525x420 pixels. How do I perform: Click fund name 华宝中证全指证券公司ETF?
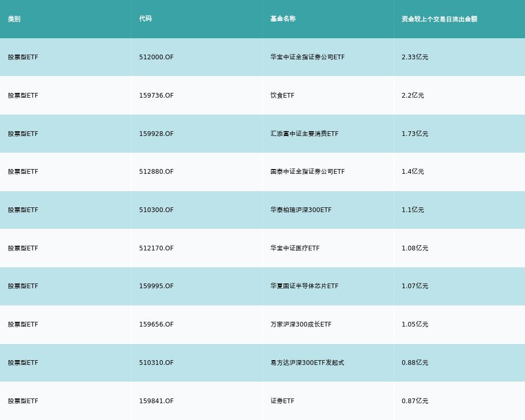tap(307, 57)
